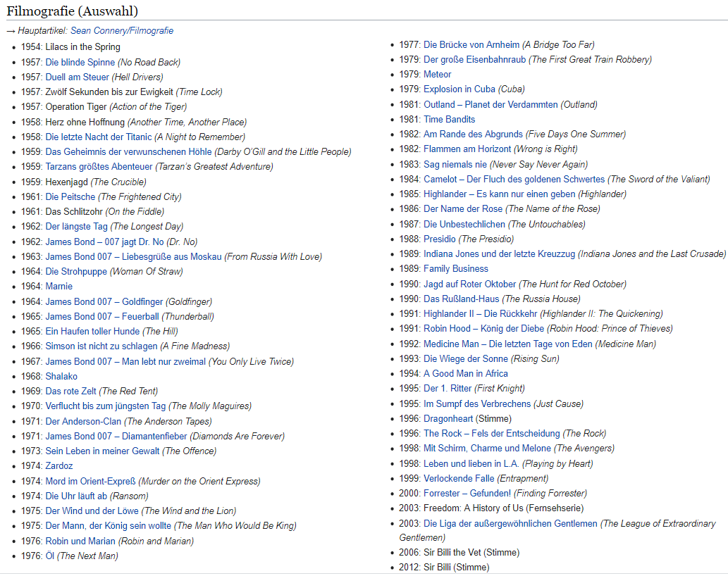728x576 pixels.
Task: Open James Bond 007 – Feuerball link
Action: point(102,316)
